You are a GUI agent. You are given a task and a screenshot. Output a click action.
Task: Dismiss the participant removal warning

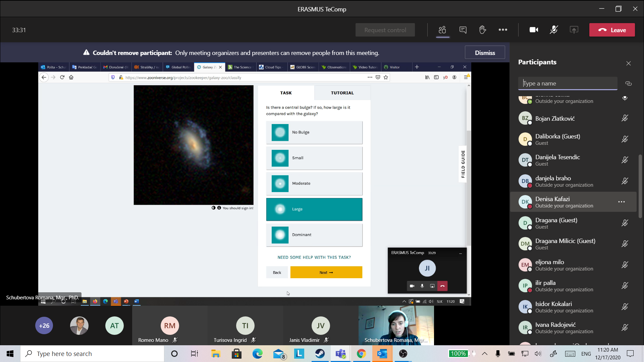click(485, 53)
